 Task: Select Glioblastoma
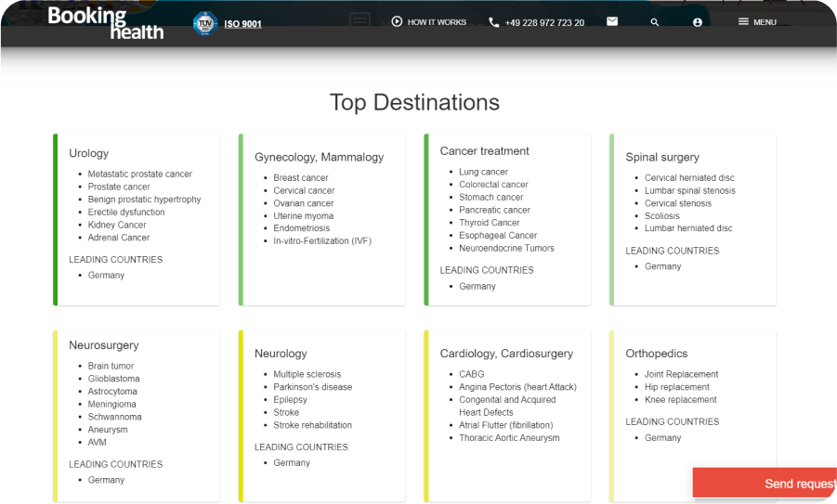[113, 379]
